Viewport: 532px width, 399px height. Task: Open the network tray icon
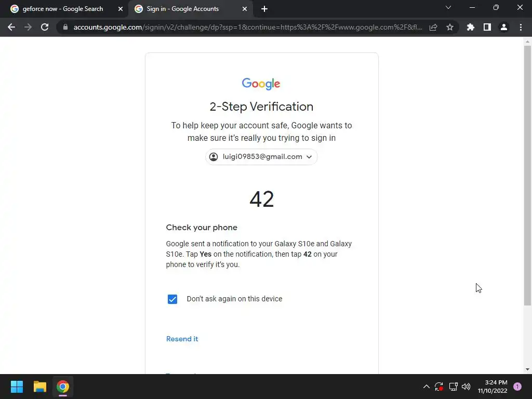tap(453, 387)
